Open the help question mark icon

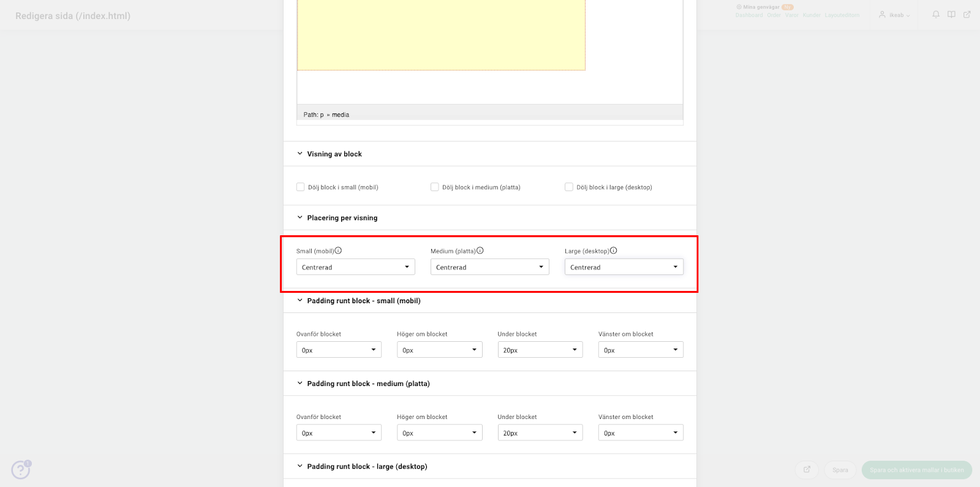point(20,470)
